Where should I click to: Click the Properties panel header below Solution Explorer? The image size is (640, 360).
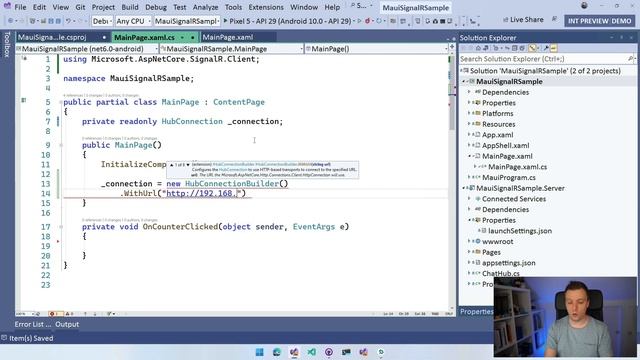(476, 312)
